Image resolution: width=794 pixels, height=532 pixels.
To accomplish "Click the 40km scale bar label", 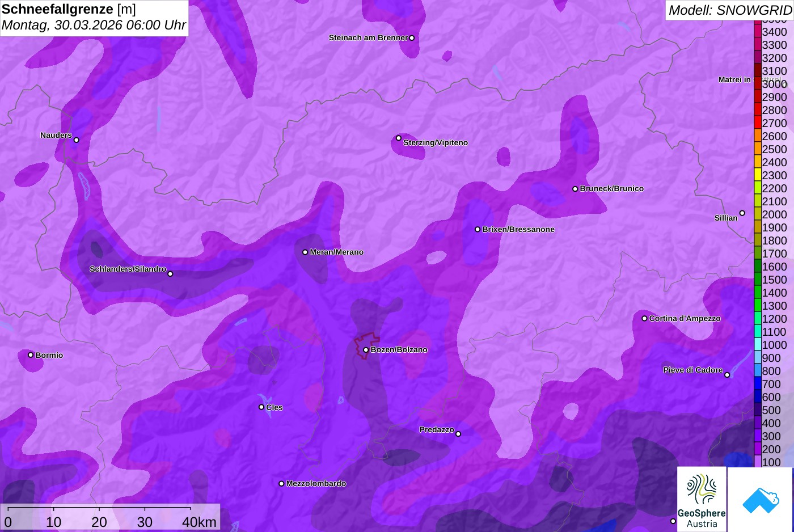I will tap(199, 522).
